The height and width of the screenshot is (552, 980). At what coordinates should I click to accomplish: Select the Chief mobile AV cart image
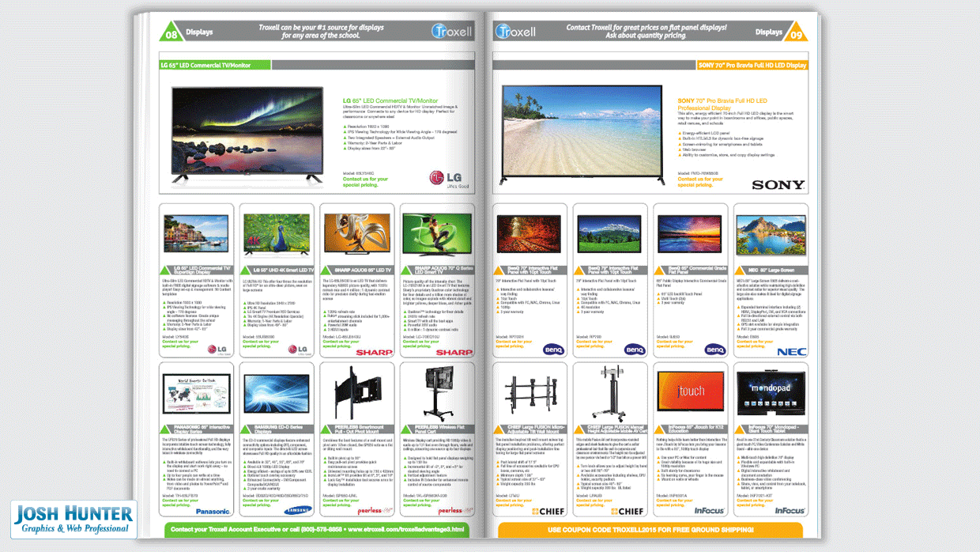[x=609, y=394]
